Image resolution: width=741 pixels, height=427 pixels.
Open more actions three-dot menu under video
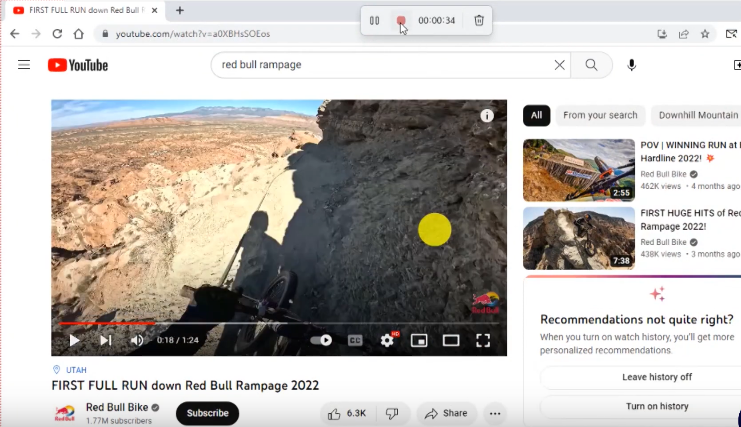pyautogui.click(x=494, y=413)
